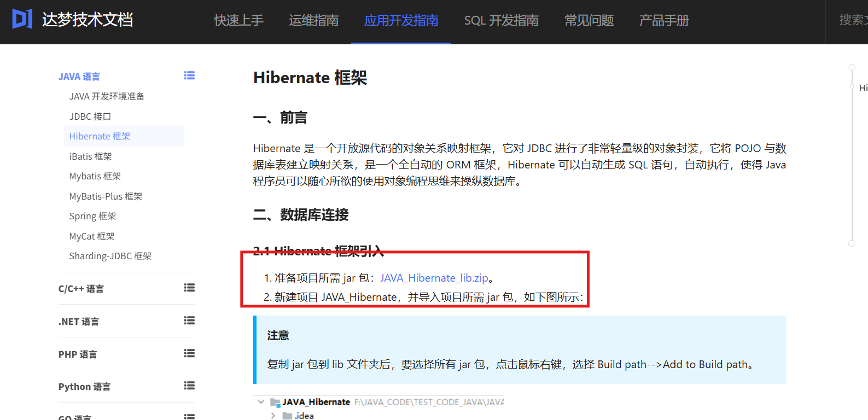Open Mybatis 框架 page
This screenshot has height=420, width=868.
[95, 176]
